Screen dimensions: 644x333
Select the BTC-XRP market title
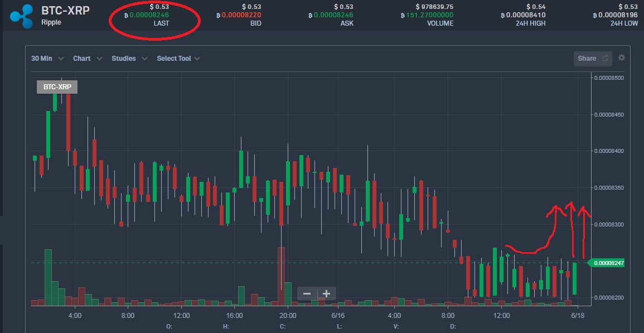[65, 10]
